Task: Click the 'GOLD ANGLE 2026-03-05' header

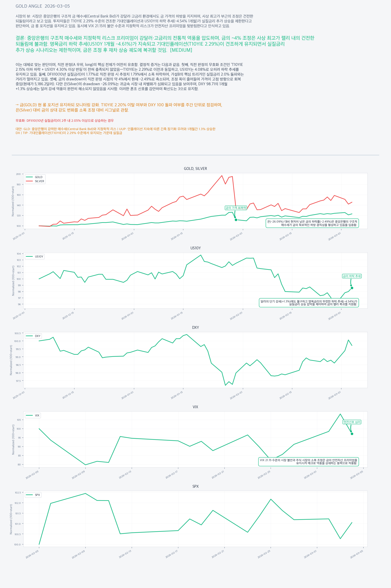Action: point(43,6)
